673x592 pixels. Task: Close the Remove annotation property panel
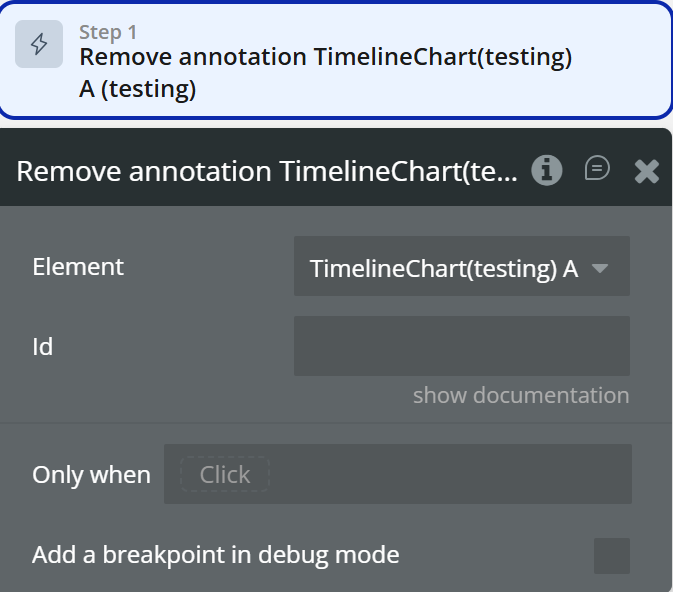[647, 172]
